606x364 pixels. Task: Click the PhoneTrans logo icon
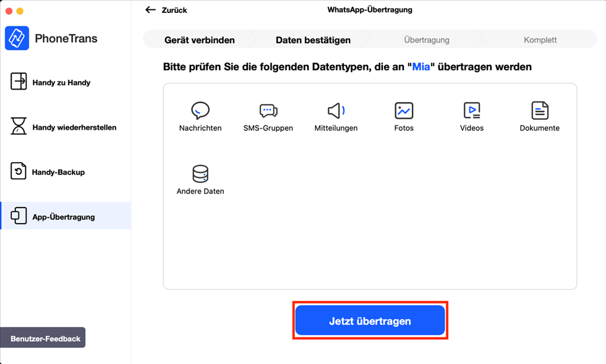[17, 38]
